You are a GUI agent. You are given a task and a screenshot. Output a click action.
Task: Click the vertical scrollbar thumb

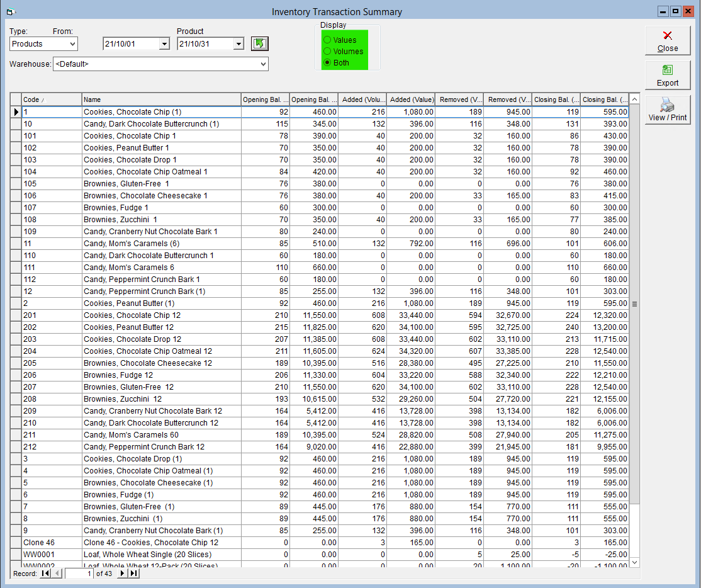(634, 303)
